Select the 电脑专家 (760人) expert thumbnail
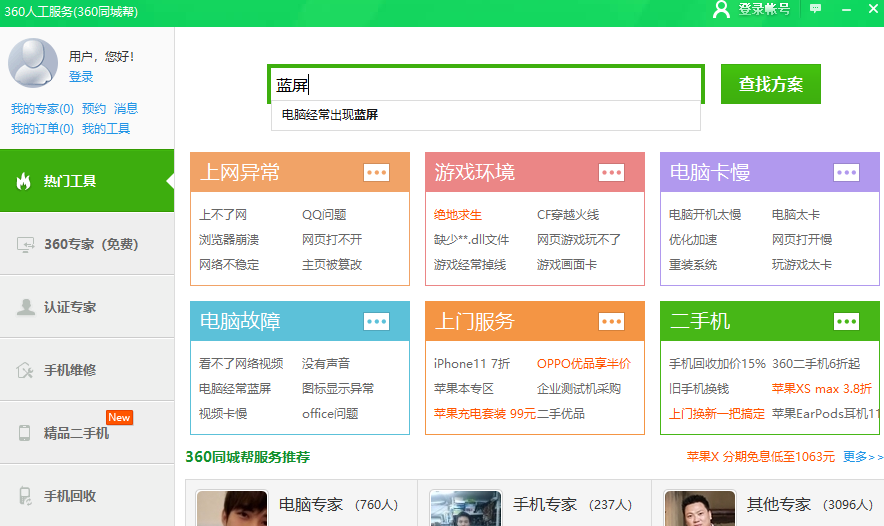 coord(232,508)
